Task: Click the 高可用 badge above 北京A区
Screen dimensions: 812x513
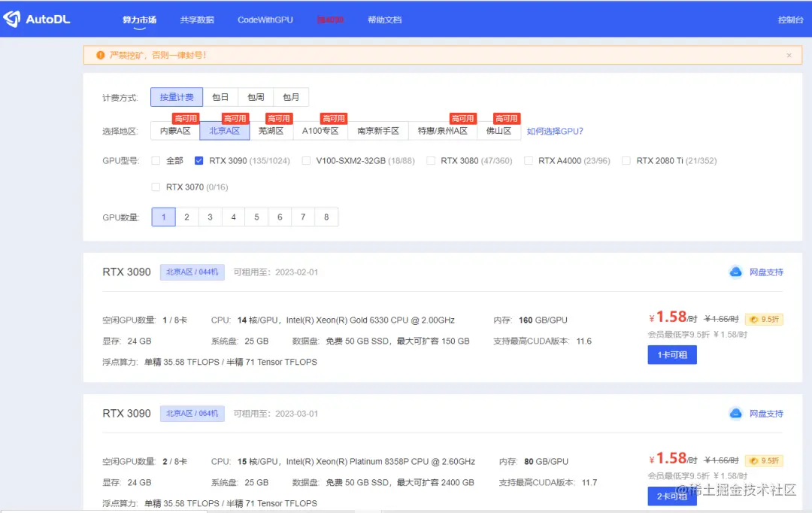Action: pos(235,118)
